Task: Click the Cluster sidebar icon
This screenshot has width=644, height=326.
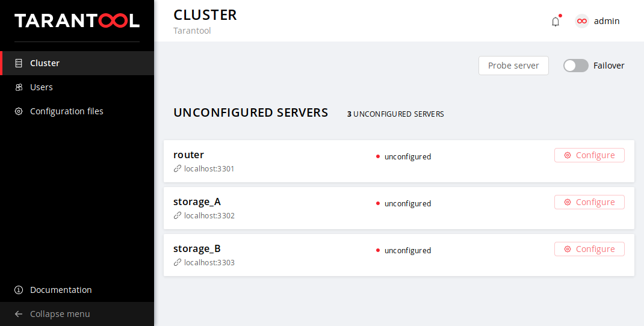Action: 19,63
